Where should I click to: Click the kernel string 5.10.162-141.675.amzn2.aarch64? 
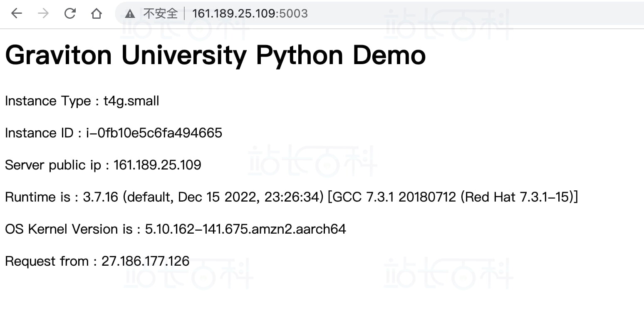pos(245,229)
